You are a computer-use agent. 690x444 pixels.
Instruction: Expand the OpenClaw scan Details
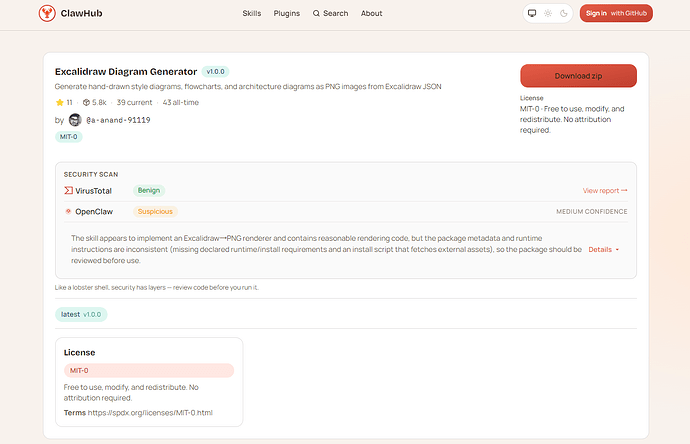[603, 250]
